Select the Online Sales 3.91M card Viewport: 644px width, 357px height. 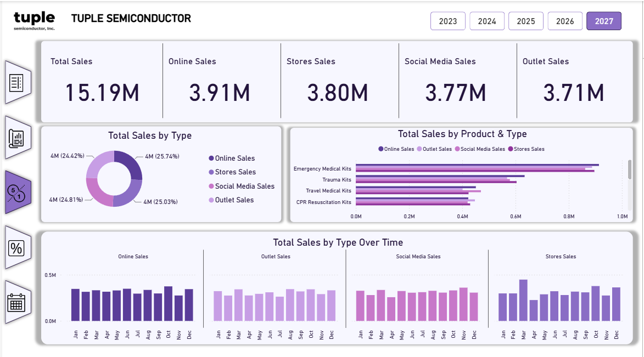(x=222, y=81)
